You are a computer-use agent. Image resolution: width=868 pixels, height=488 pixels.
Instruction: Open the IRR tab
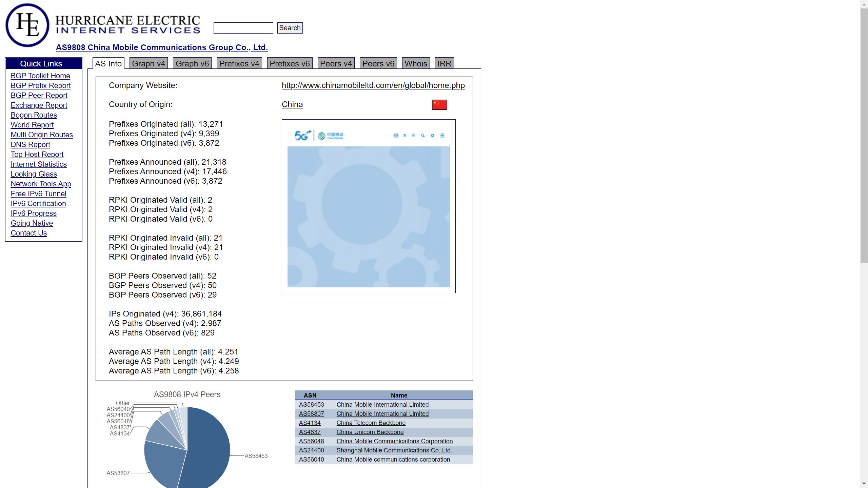pyautogui.click(x=444, y=64)
